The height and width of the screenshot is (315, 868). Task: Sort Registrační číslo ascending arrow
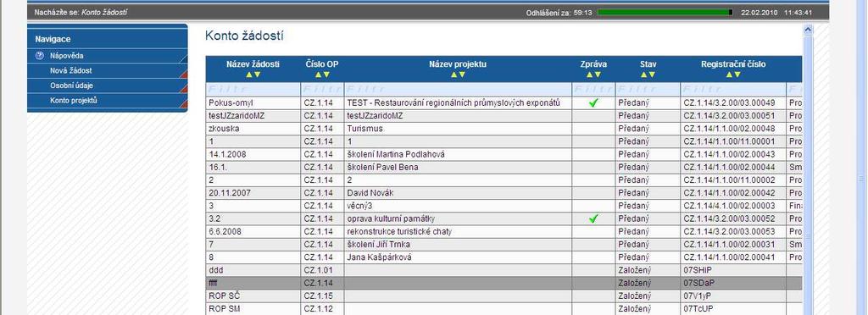(730, 75)
